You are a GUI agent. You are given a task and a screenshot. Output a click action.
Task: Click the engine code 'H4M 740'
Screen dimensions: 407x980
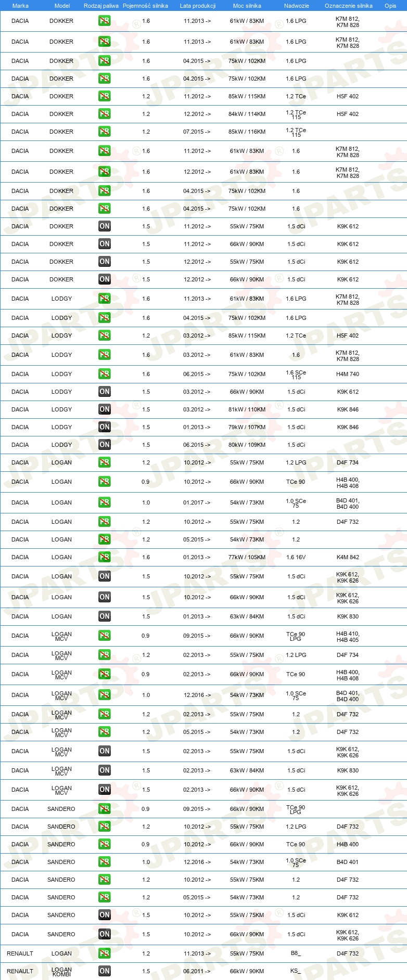348,374
